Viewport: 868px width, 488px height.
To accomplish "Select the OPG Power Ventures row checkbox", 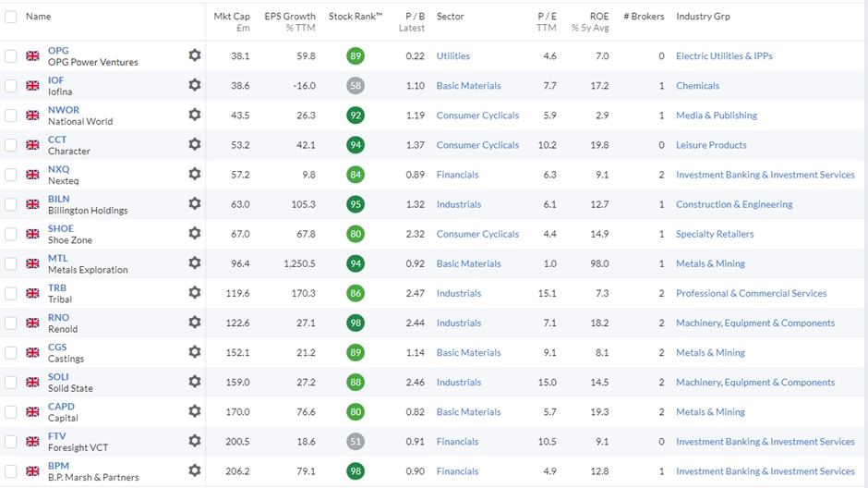I will 10,56.
